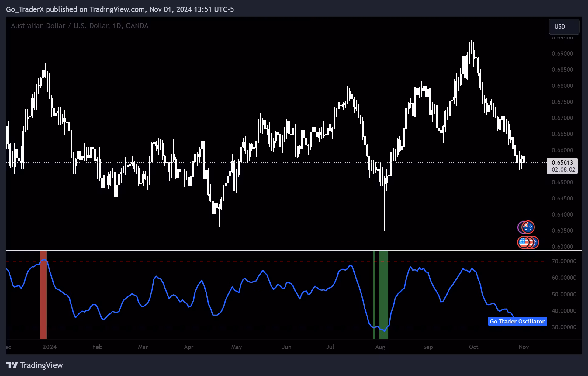This screenshot has width=588, height=376.
Task: Click the 2024 marker on time axis
Action: pyautogui.click(x=50, y=347)
